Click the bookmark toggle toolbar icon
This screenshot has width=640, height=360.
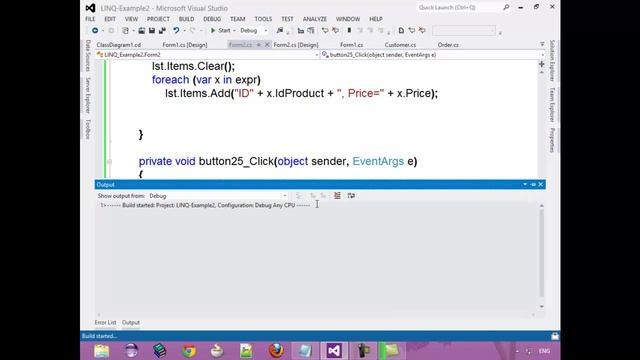[x=349, y=31]
